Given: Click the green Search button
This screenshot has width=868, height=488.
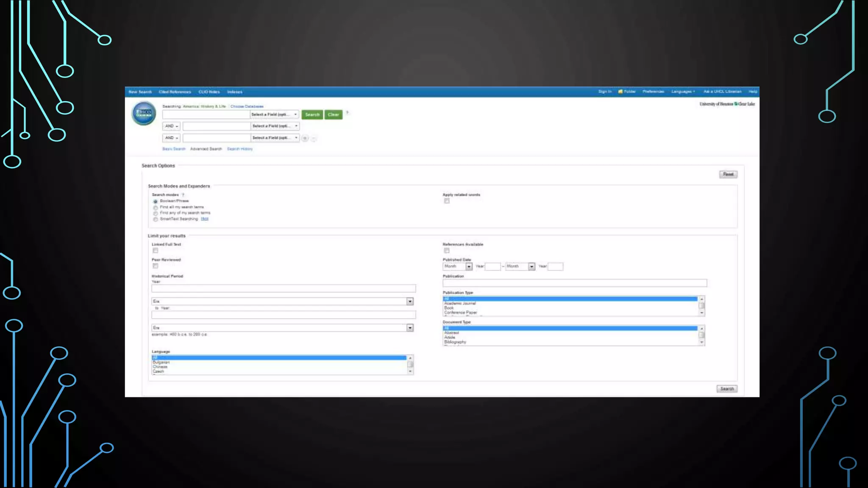Looking at the screenshot, I should click(x=312, y=115).
